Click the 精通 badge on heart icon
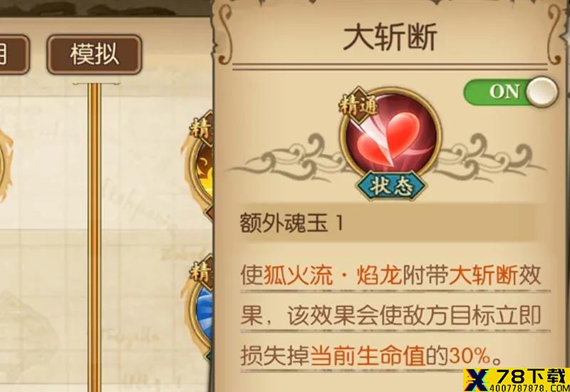570x392 pixels. [358, 105]
